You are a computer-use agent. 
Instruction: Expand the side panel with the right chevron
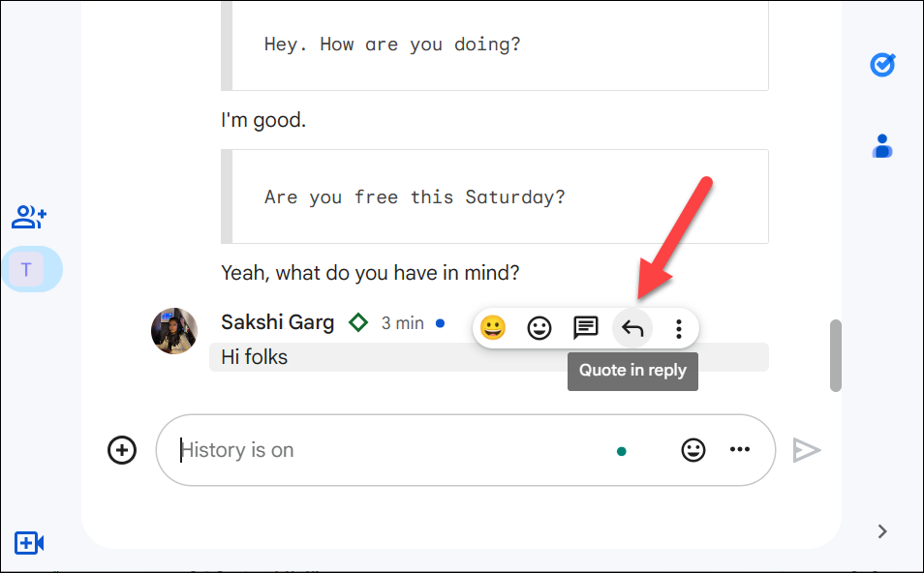(x=880, y=531)
